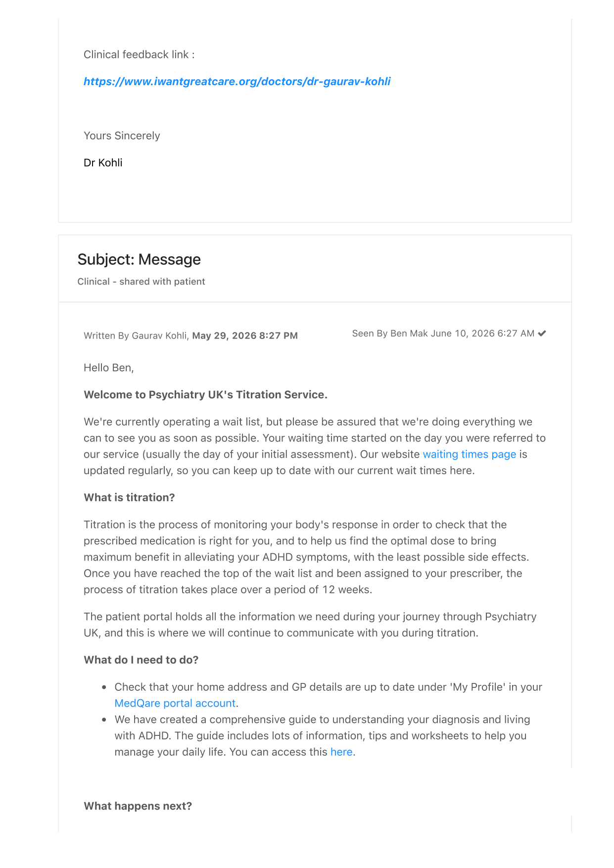The image size is (614, 868).
Task: Click the second bullet point about comprehensive guide
Action: pos(322,735)
